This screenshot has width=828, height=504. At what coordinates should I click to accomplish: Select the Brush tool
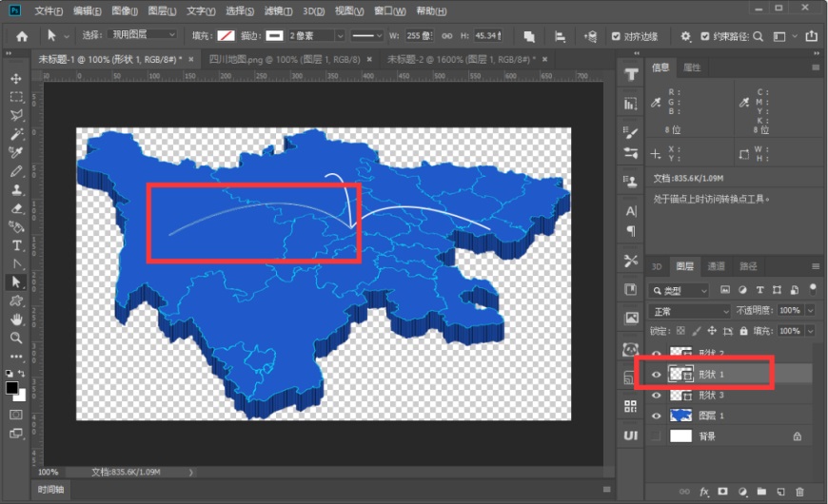(x=16, y=171)
